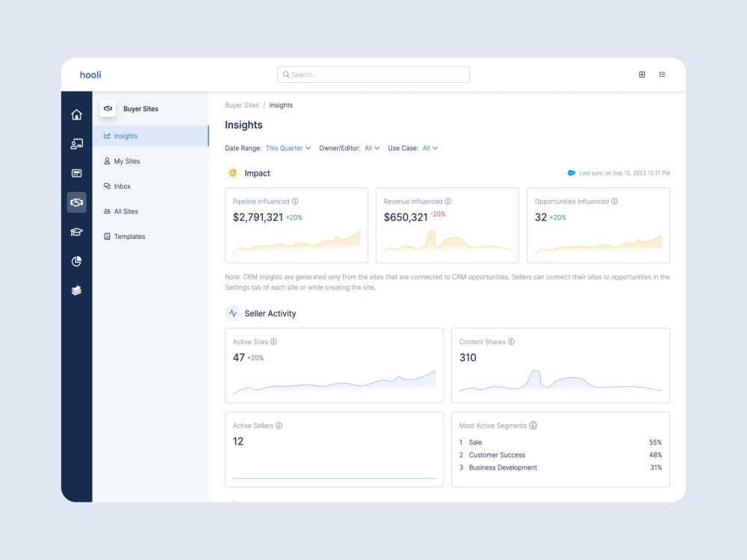Open the Use Case All dropdown

(430, 148)
